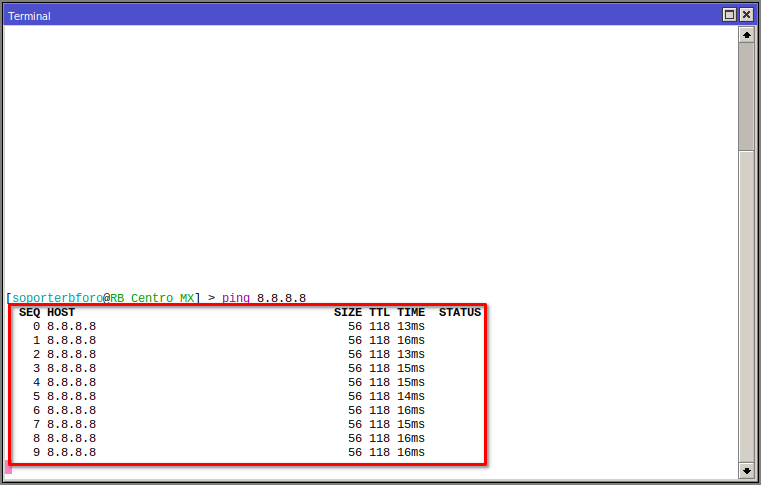Click the maximize window icon in title bar
This screenshot has width=761, height=485.
coord(729,15)
